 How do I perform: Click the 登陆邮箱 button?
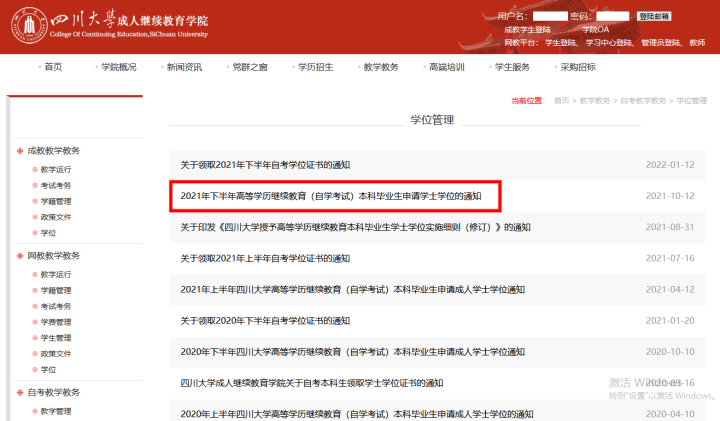[654, 16]
